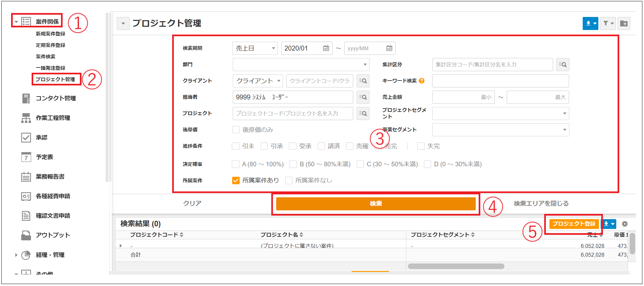Open the 部門 dropdown

[301, 65]
